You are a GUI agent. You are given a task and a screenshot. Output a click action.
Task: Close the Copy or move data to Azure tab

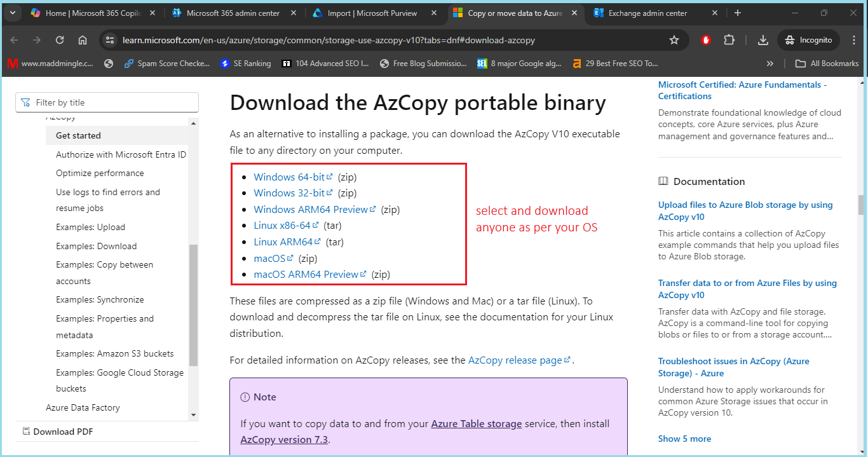tap(575, 13)
